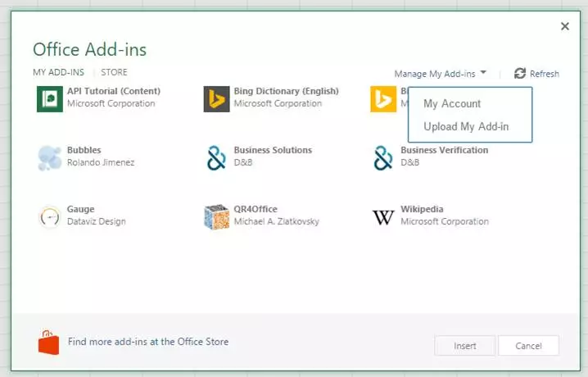Select the Business Solutions D&B icon
The image size is (588, 377).
pos(216,157)
